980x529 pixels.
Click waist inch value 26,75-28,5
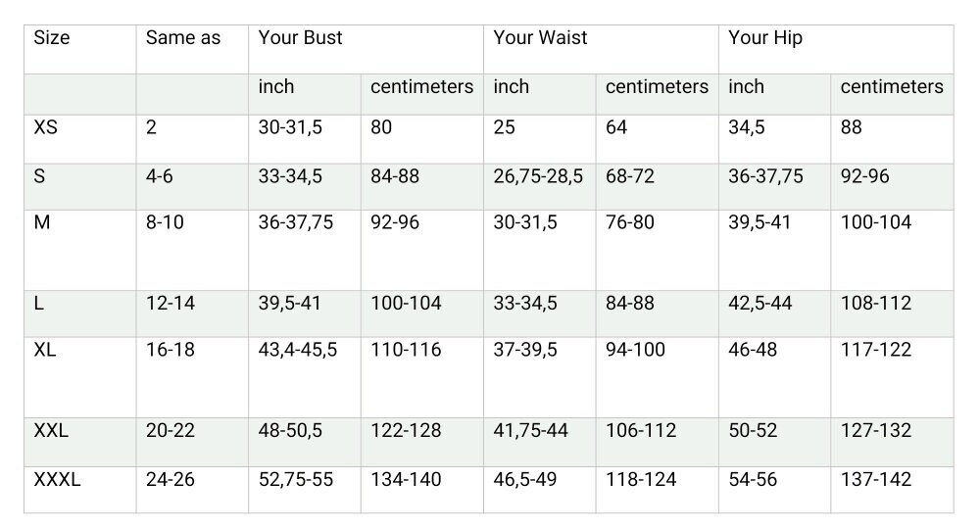(x=537, y=176)
